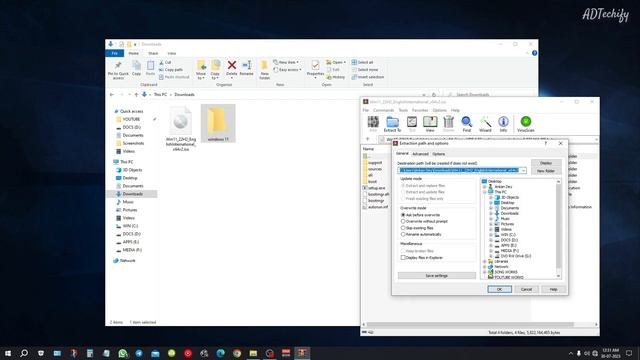This screenshot has width=640, height=360.
Task: Select the windows 11 folder in Explorer
Action: [218, 124]
